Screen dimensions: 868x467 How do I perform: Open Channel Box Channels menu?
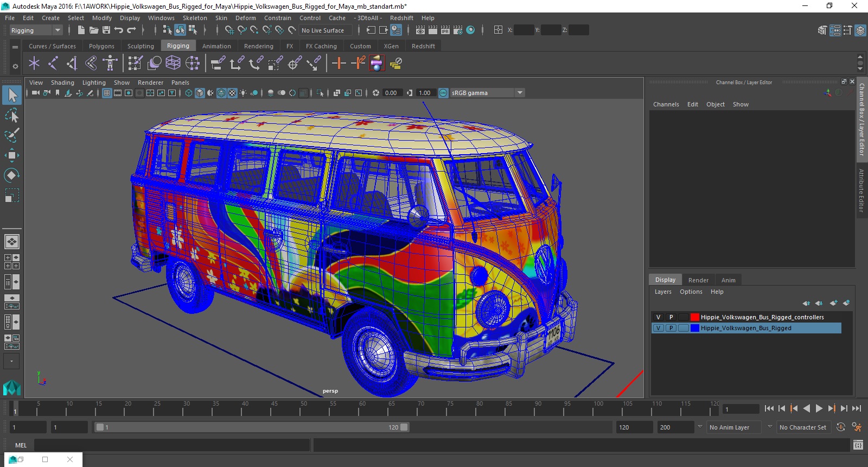point(666,104)
